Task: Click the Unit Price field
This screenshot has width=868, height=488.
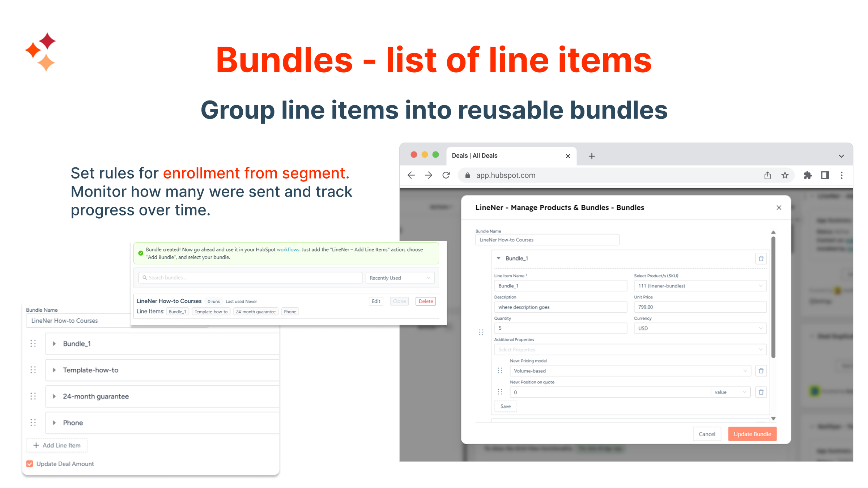Action: [700, 307]
